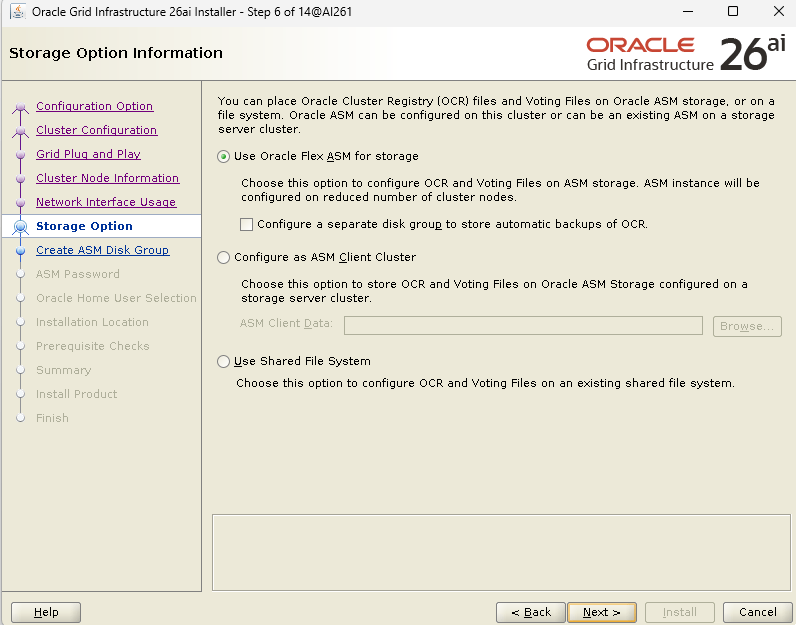Open the Cluster Configuration step link
796x625 pixels.
[x=96, y=131]
